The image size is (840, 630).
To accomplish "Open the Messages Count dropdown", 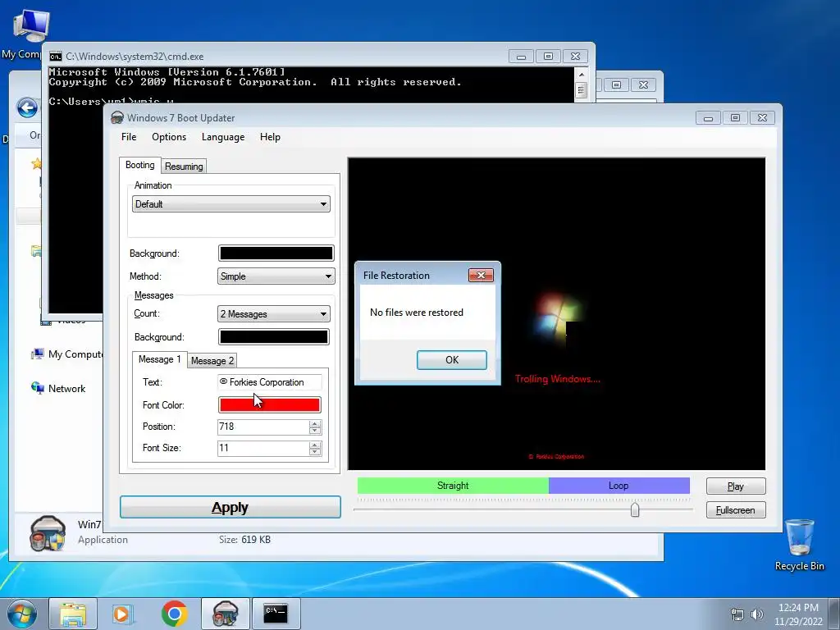I will (x=274, y=314).
